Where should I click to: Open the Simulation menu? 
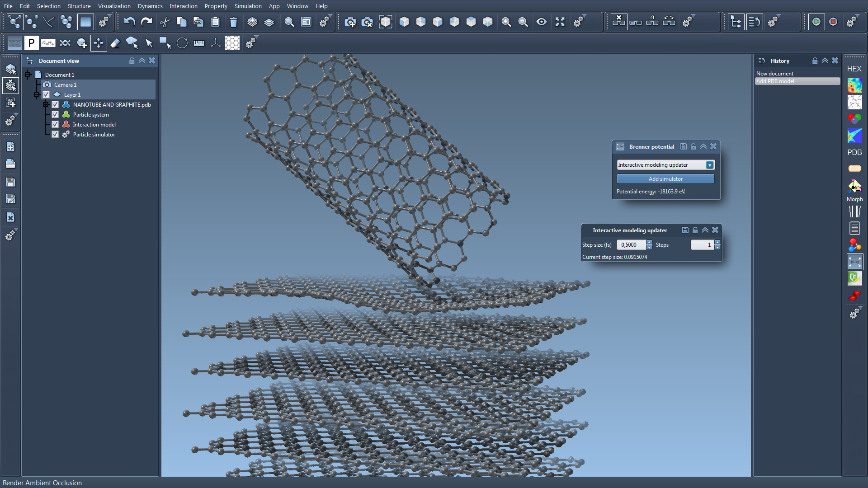[x=248, y=6]
